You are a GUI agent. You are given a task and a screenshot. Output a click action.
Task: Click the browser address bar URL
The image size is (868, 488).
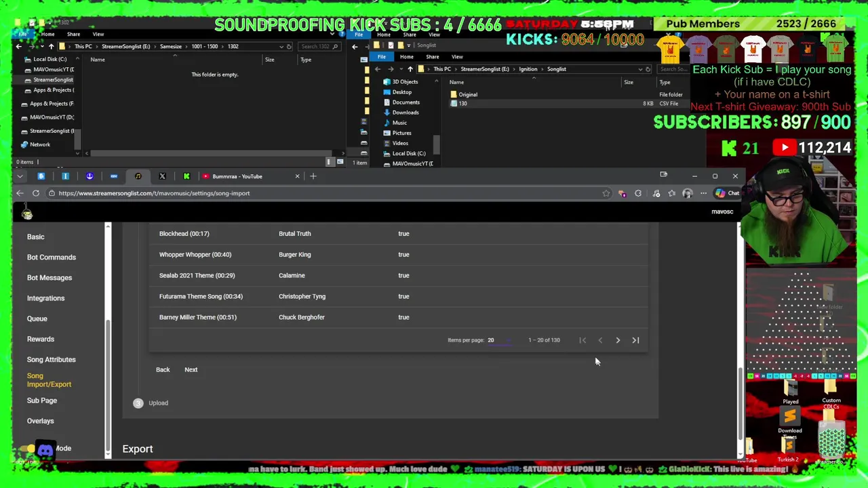pos(154,193)
